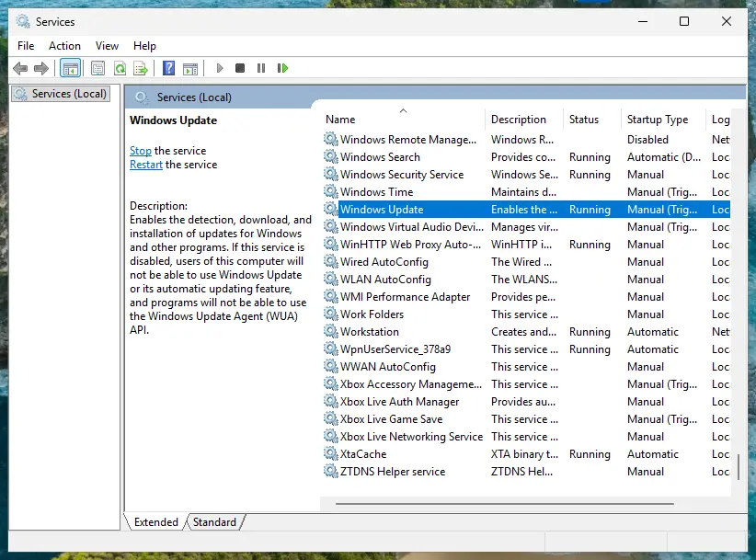Select the WinHTTP Web Proxy Auto-Discovery row
The image size is (756, 560).
pyautogui.click(x=525, y=245)
